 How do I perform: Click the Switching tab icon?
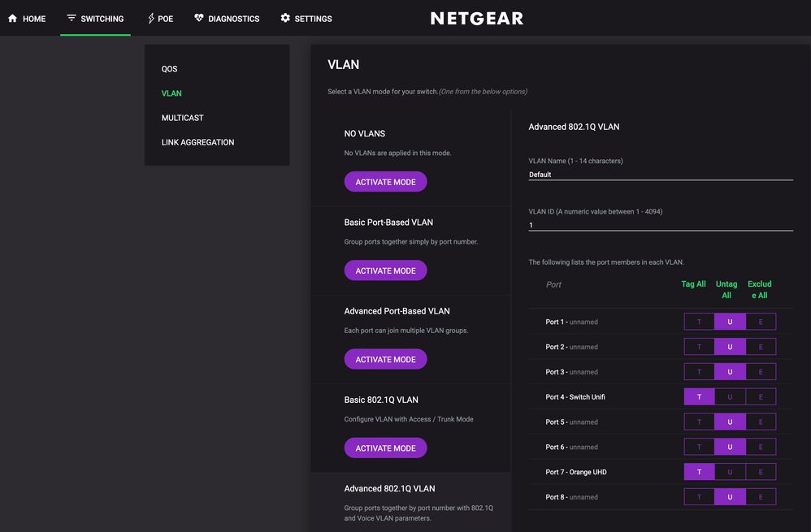click(x=72, y=19)
